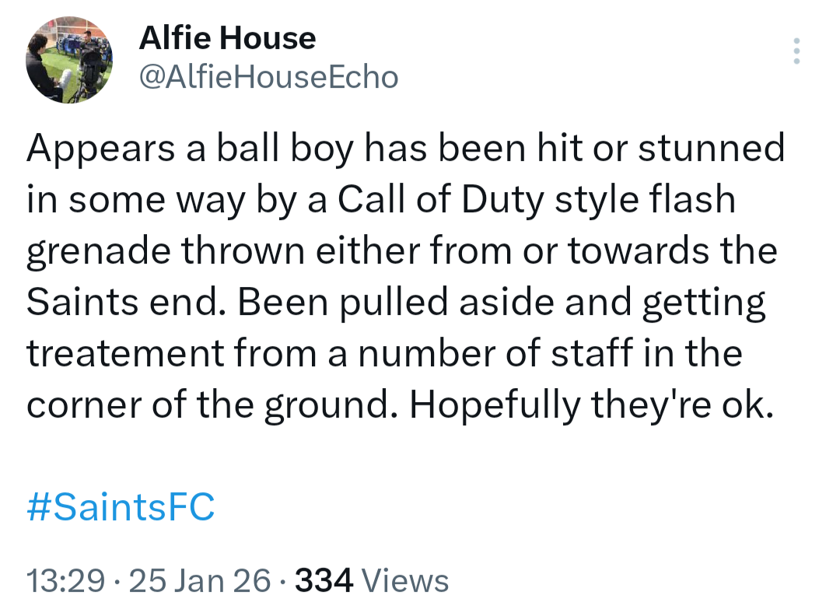This screenshot has width=840, height=616.
Task: Open the #SaintsFC hashtag
Action: (x=121, y=508)
